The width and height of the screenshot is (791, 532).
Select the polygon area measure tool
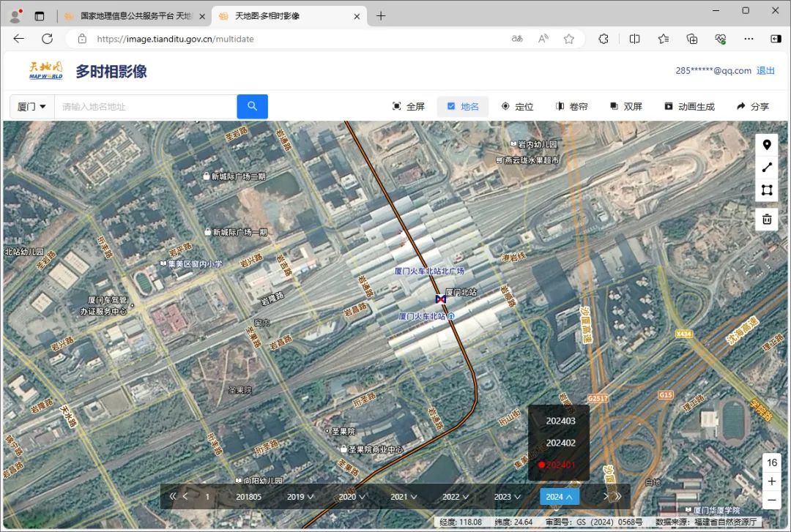tap(767, 190)
